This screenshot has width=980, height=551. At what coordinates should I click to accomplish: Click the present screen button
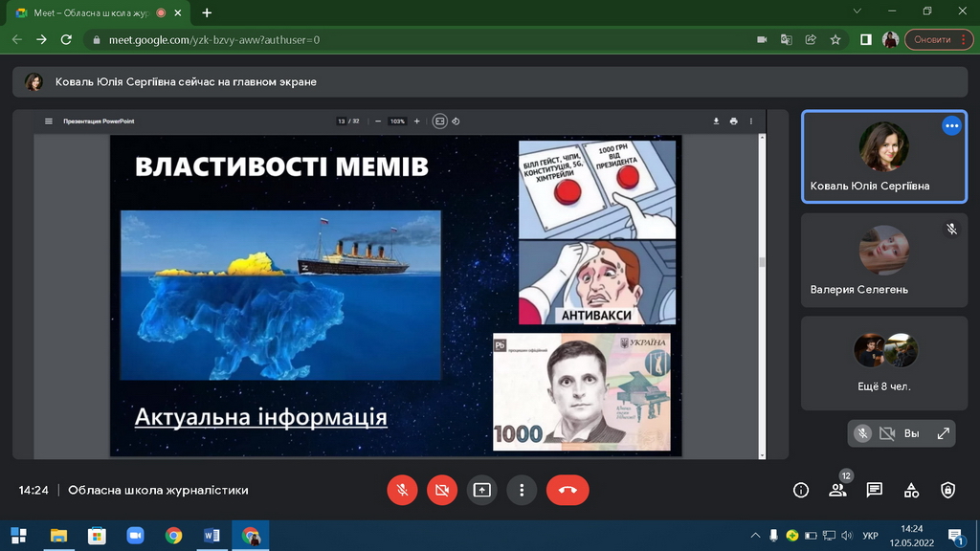pos(482,491)
